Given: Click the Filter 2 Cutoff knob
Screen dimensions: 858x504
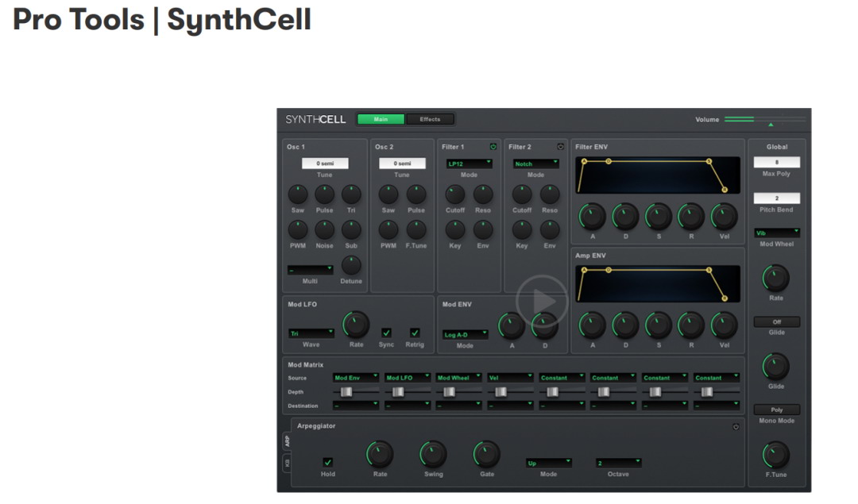Looking at the screenshot, I should [x=522, y=194].
